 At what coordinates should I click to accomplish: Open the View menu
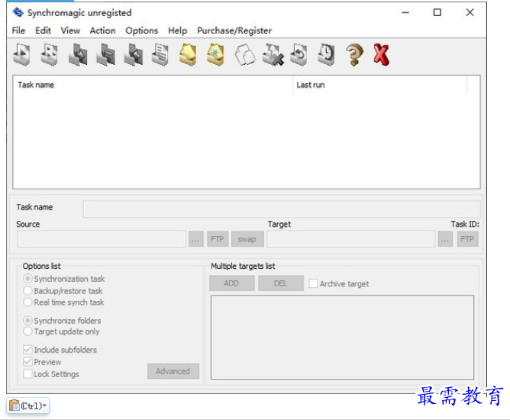pyautogui.click(x=70, y=31)
